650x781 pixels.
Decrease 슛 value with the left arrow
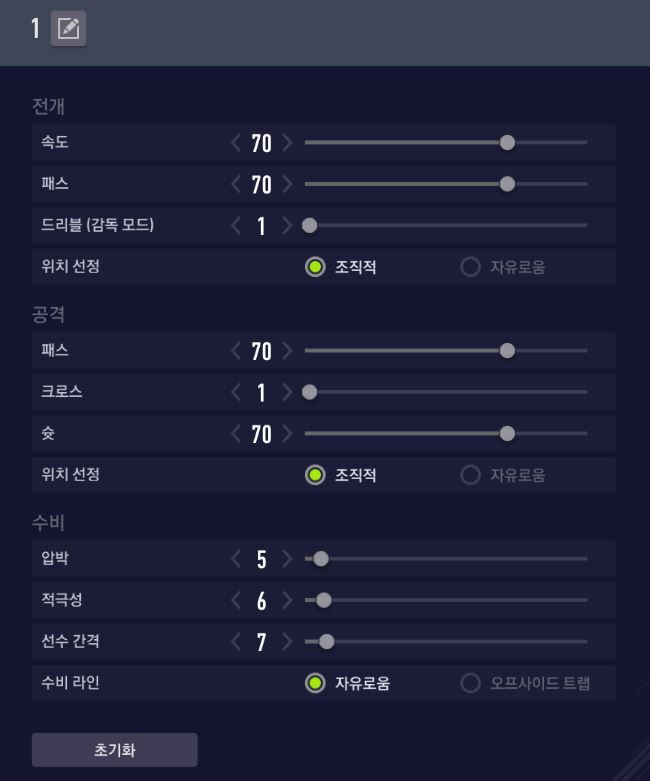tap(236, 434)
